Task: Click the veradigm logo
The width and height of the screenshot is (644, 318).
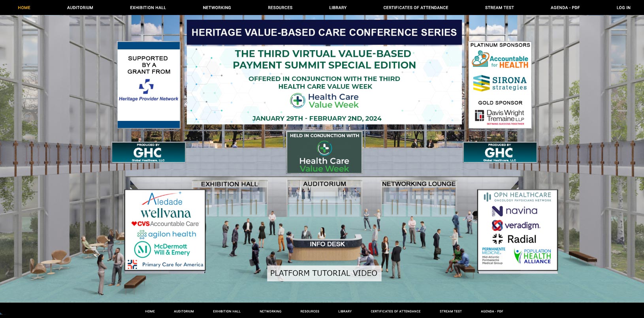Action: 516,225
